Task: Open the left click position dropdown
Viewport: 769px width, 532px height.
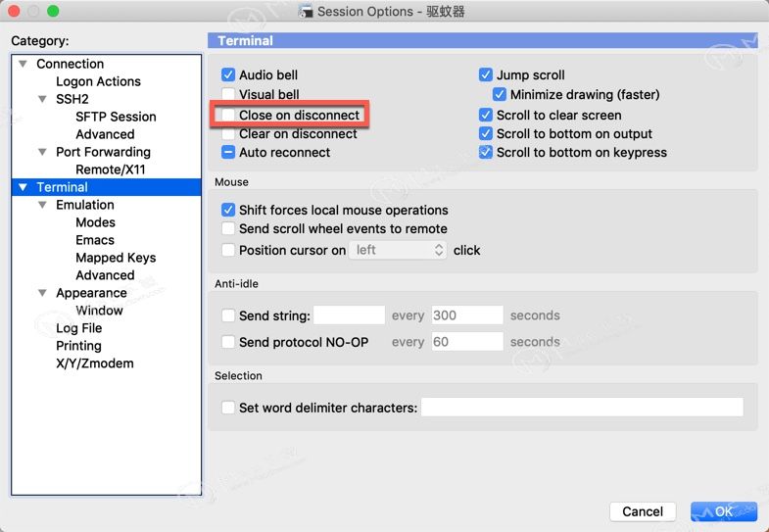Action: click(x=398, y=250)
